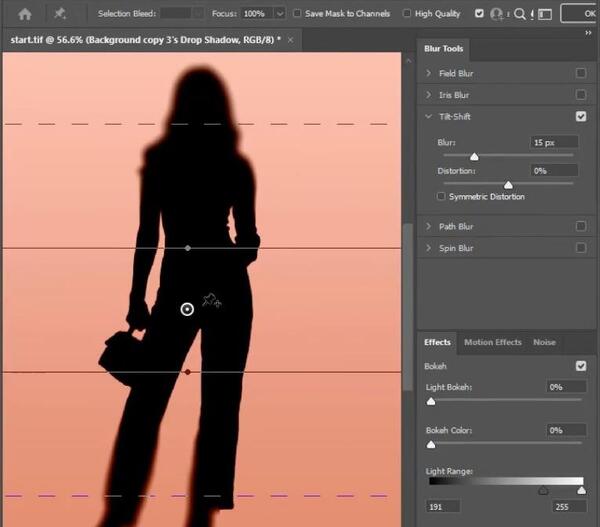
Task: Close the start.tif document tab
Action: [290, 40]
